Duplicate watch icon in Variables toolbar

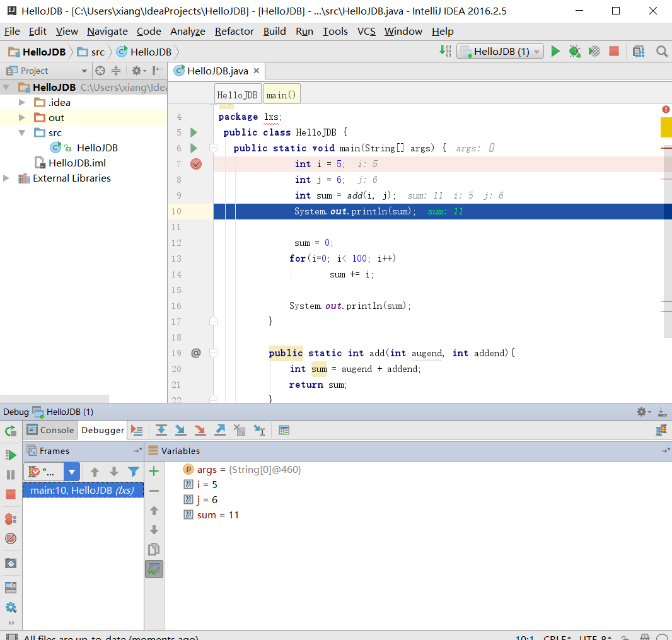coord(154,549)
